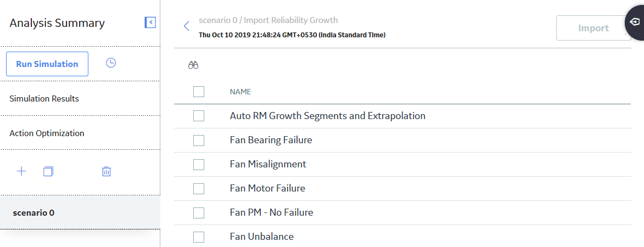
Task: Collapse the Analysis Summary panel
Action: 150,23
